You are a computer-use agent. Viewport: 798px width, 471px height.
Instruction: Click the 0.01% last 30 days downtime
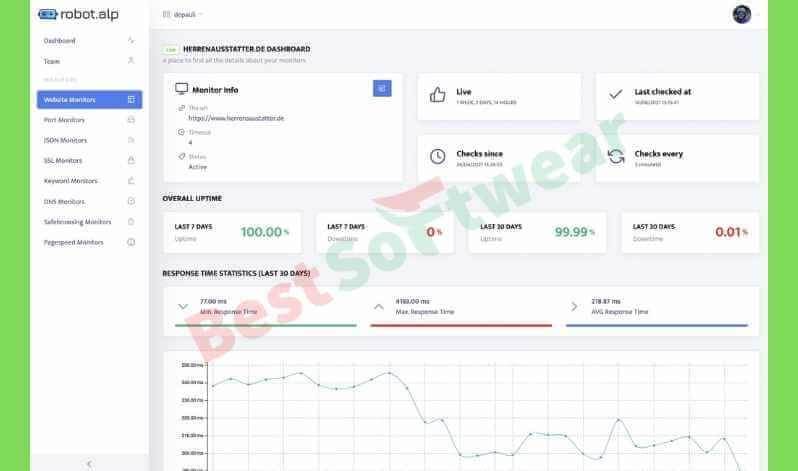pyautogui.click(x=731, y=232)
